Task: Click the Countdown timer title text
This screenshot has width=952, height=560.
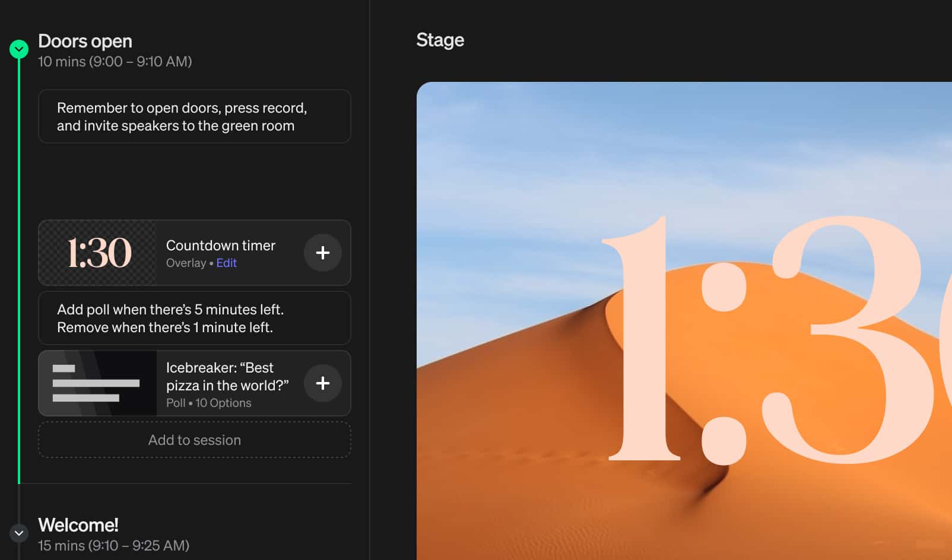Action: pos(220,245)
